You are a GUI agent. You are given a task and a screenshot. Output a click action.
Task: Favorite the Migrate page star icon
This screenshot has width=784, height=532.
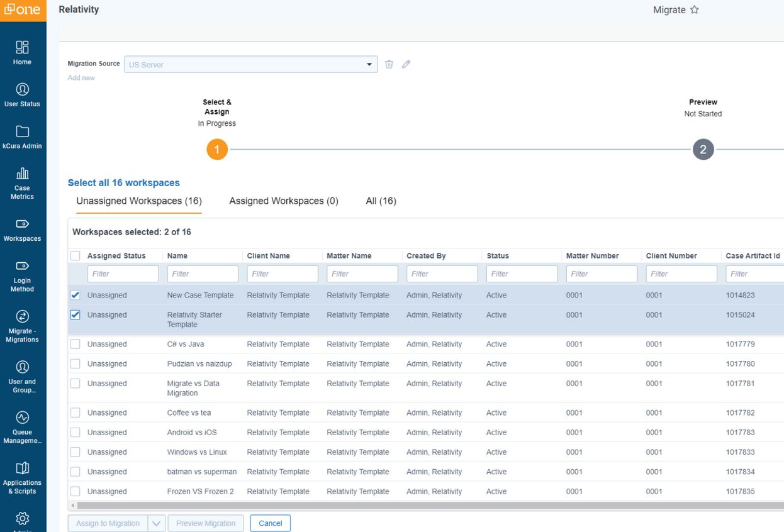695,10
